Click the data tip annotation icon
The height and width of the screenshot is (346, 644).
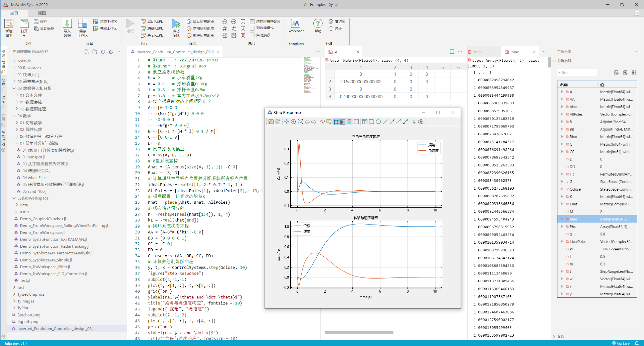tap(329, 122)
